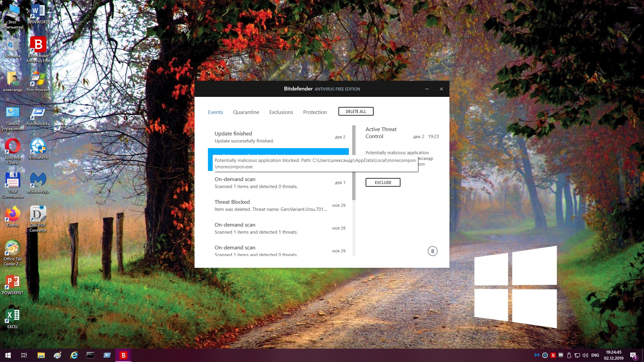Click the trash delete icon in event details
The height and width of the screenshot is (362, 644).
coord(432,251)
